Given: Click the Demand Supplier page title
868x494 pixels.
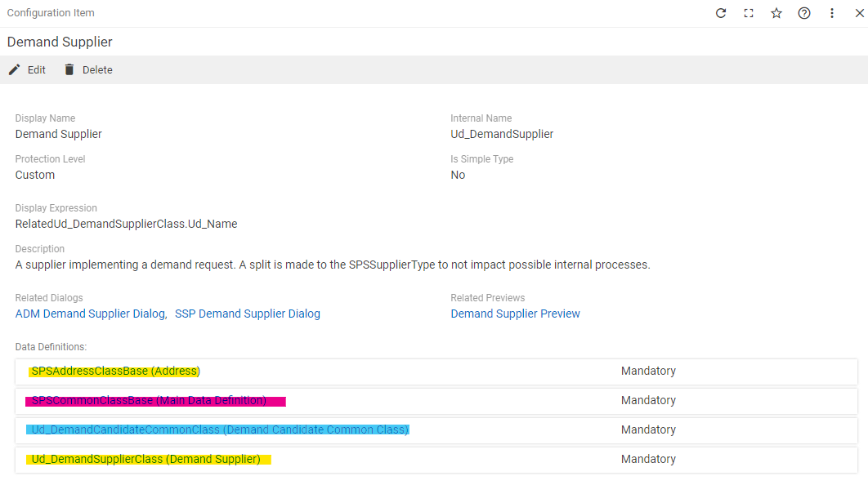Looking at the screenshot, I should (x=60, y=42).
